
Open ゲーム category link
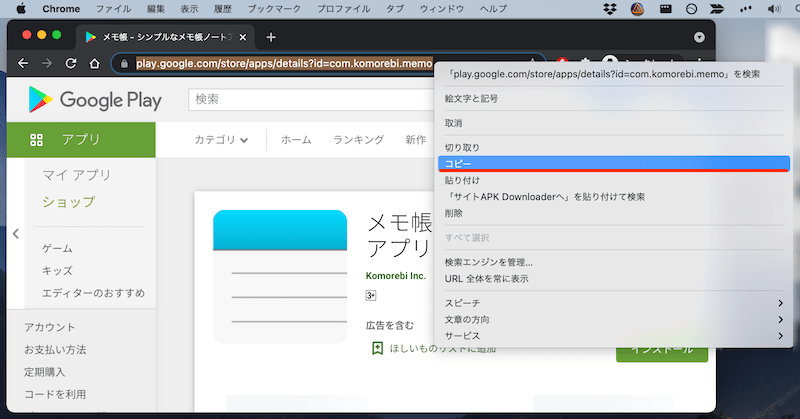57,249
